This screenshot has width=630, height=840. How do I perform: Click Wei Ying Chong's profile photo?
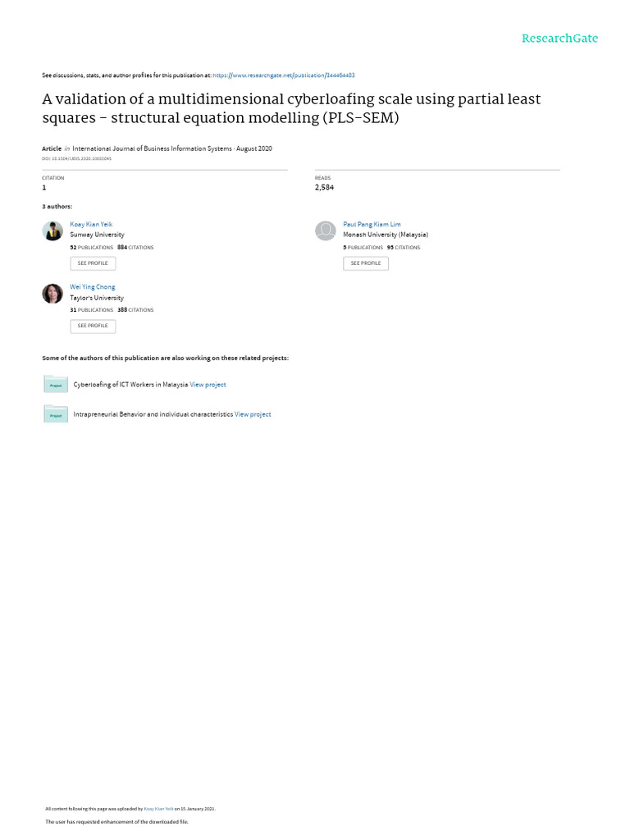52,294
